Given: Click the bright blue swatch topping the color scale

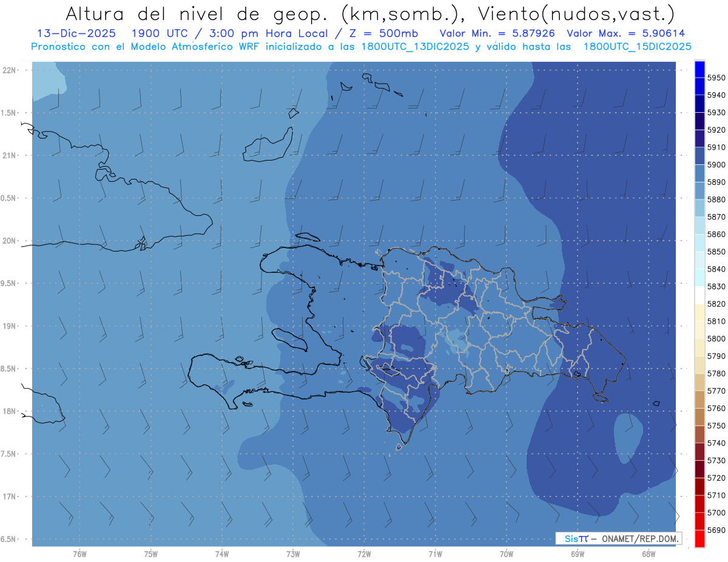Looking at the screenshot, I should coord(699,69).
